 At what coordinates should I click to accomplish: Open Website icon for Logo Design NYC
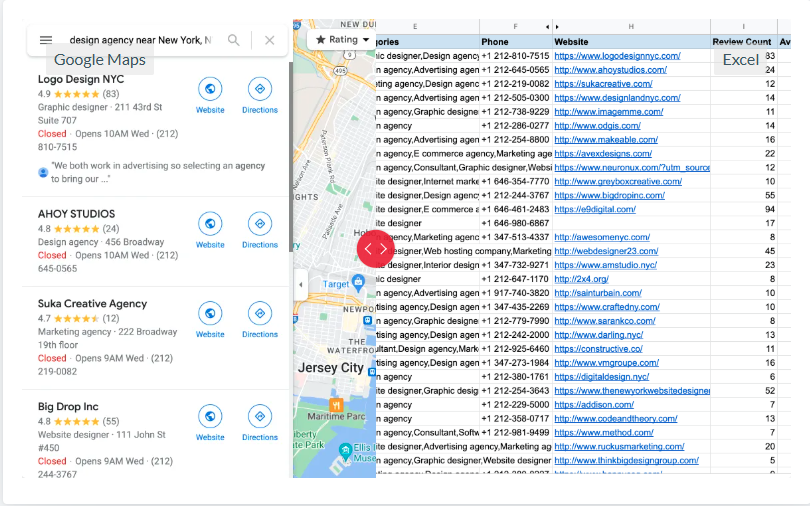pyautogui.click(x=210, y=89)
